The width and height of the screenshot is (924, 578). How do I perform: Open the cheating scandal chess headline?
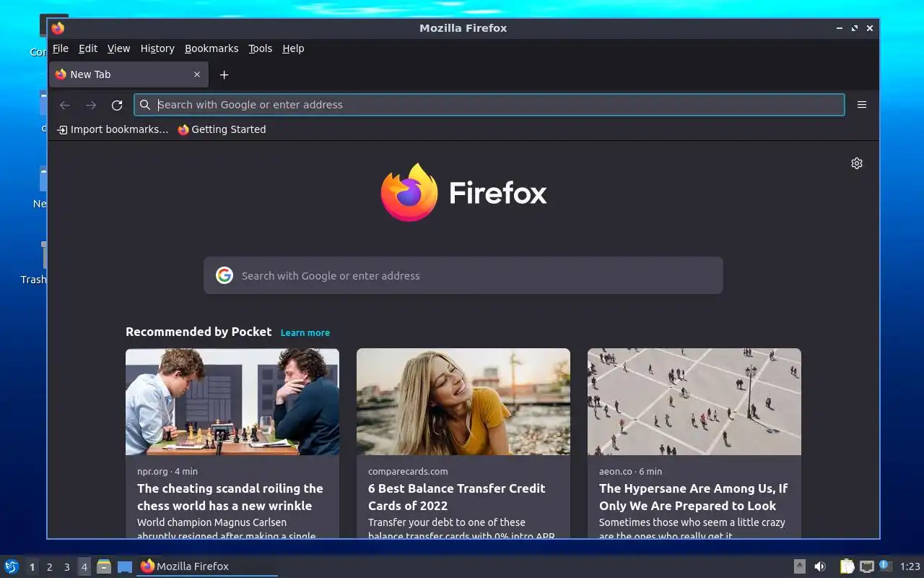click(230, 497)
